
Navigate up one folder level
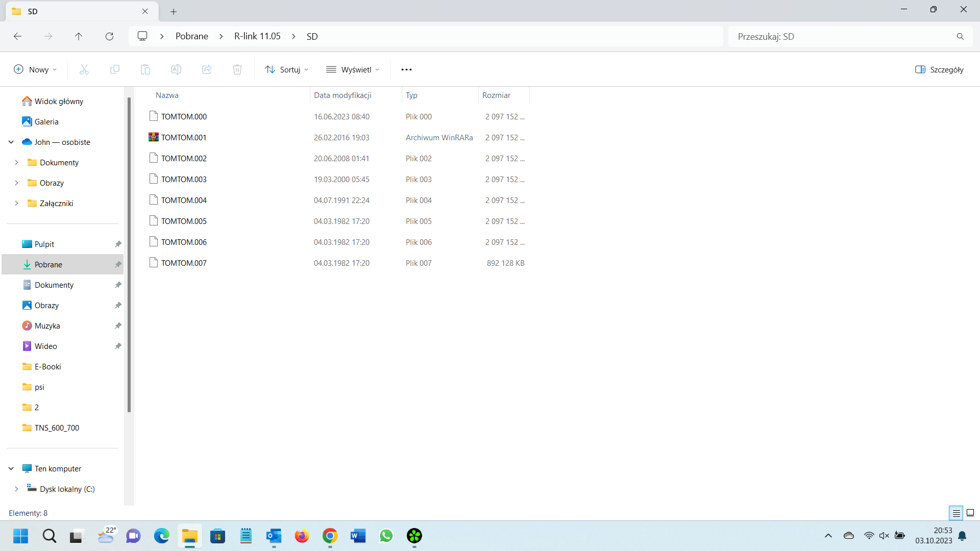(79, 36)
